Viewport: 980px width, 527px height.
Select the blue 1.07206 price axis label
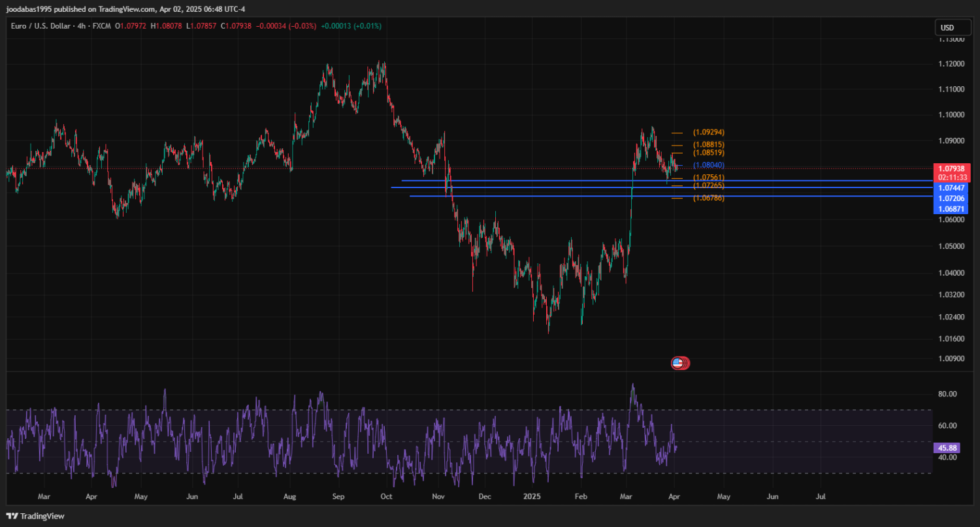pos(951,198)
